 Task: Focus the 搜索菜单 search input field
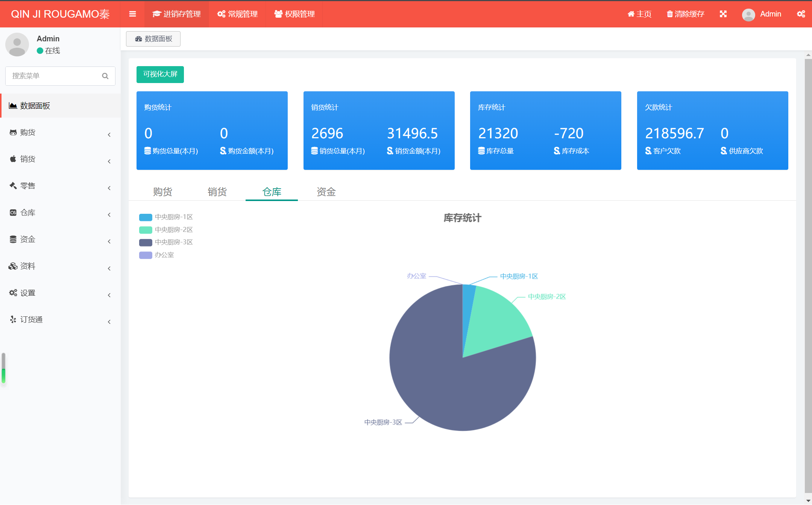point(53,76)
